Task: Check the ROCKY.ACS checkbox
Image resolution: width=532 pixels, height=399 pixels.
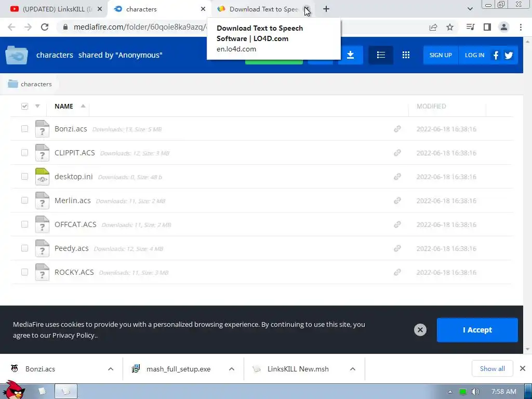Action: click(x=24, y=272)
